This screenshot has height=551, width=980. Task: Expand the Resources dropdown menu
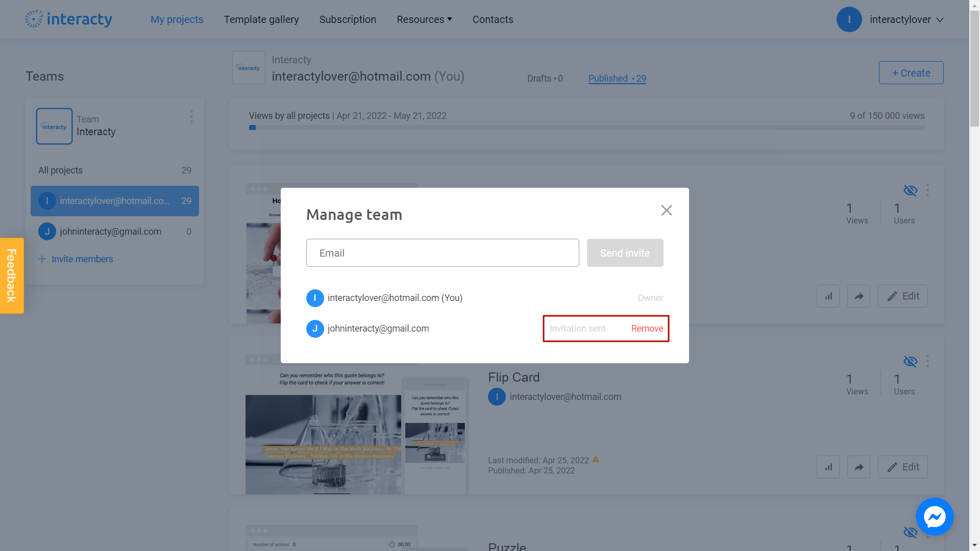click(x=424, y=19)
